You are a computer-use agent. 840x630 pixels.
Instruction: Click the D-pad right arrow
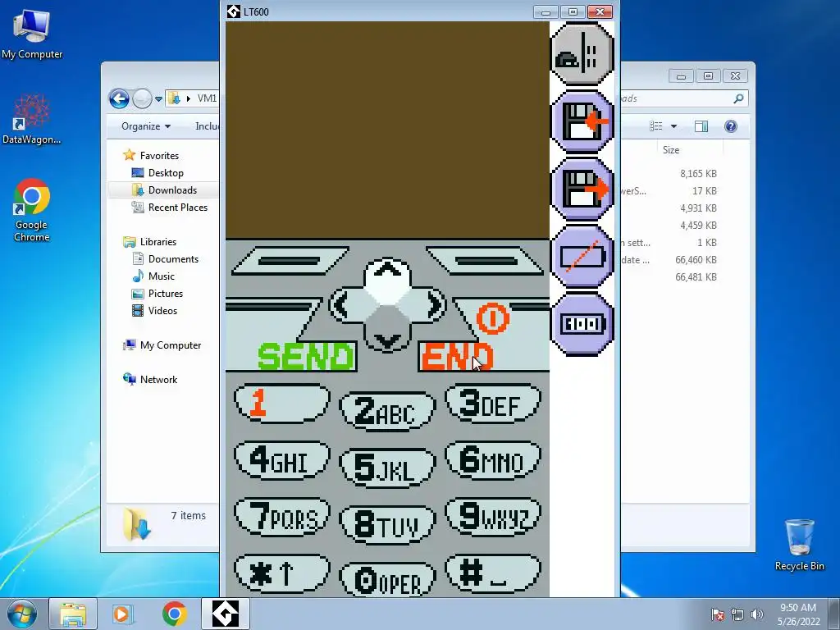pos(431,305)
